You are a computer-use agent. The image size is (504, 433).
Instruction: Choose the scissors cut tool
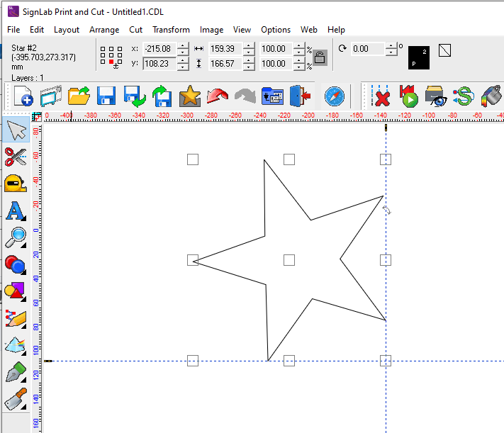[x=16, y=157]
